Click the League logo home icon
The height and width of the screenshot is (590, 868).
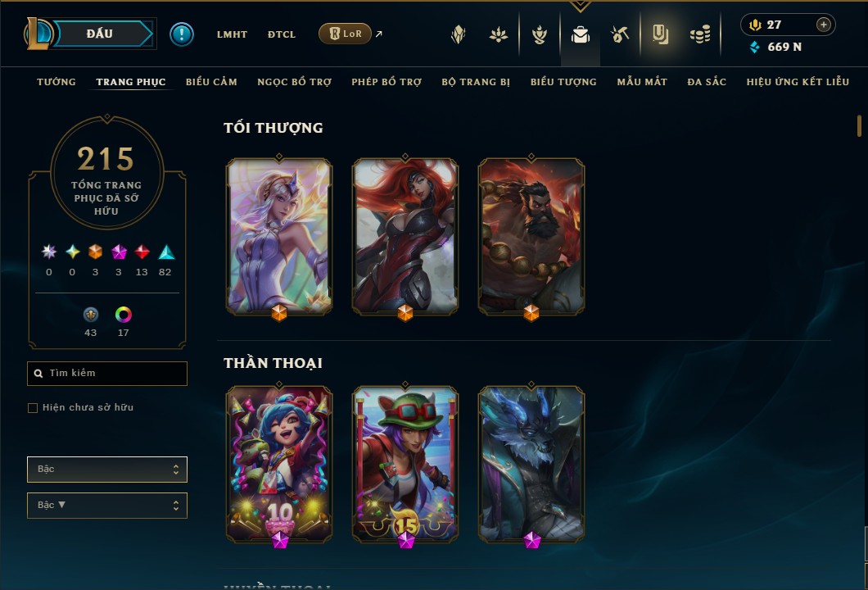click(x=38, y=34)
